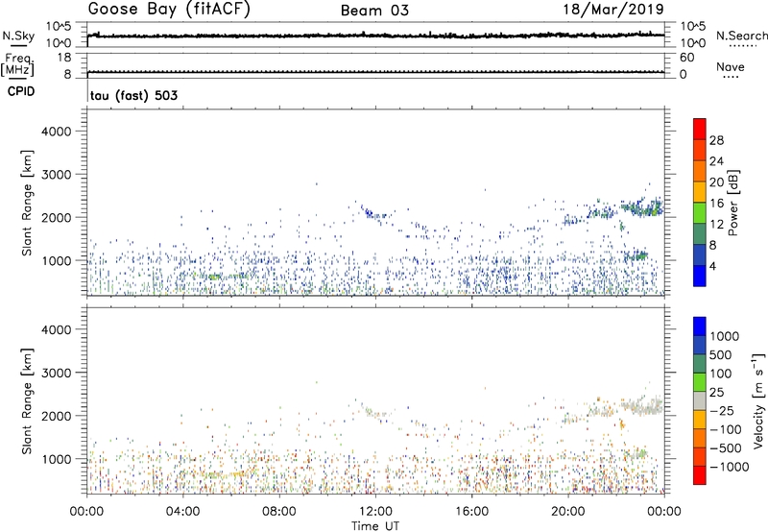Click the '-500' value on velocity colorbar

pyautogui.click(x=727, y=448)
